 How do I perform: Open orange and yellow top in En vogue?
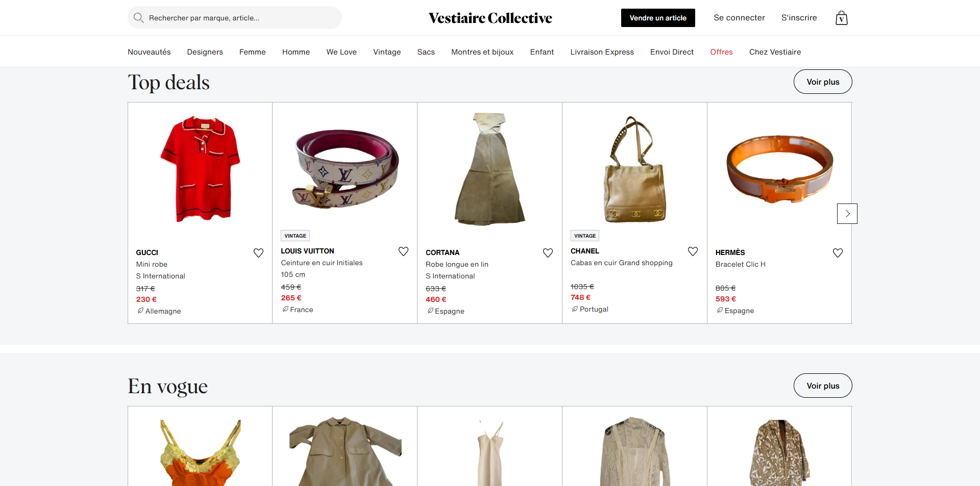[x=200, y=452]
